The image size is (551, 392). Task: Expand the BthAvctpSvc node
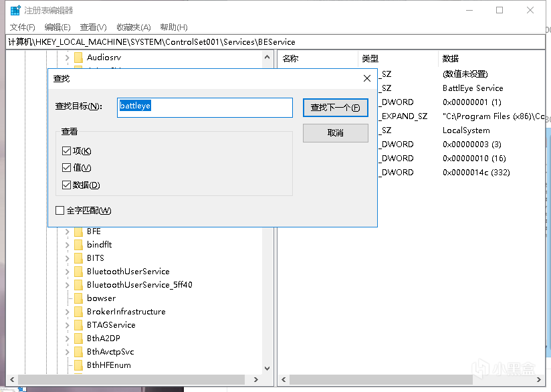(x=66, y=352)
